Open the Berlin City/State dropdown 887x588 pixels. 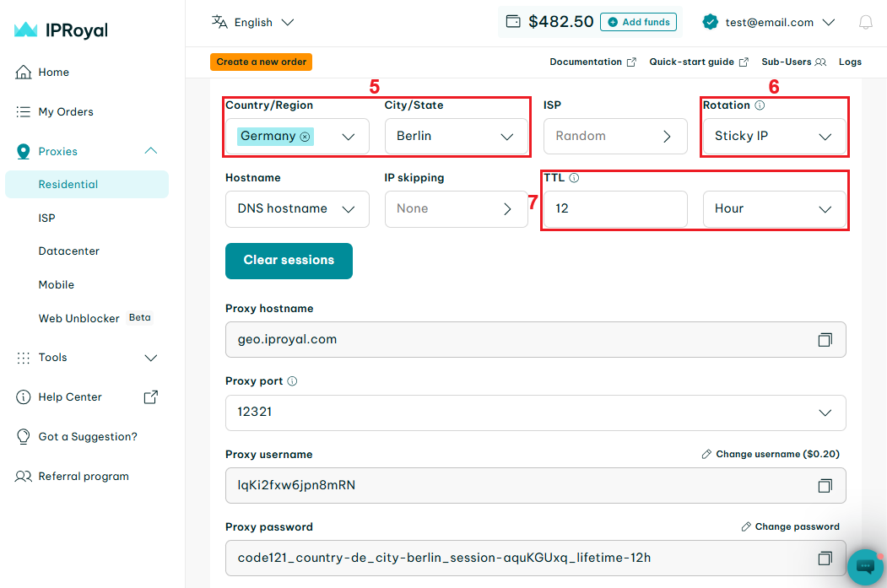(456, 137)
